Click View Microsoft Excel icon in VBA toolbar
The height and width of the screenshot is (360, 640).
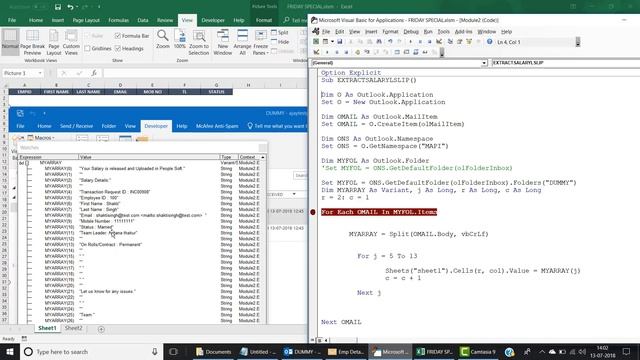[316, 42]
